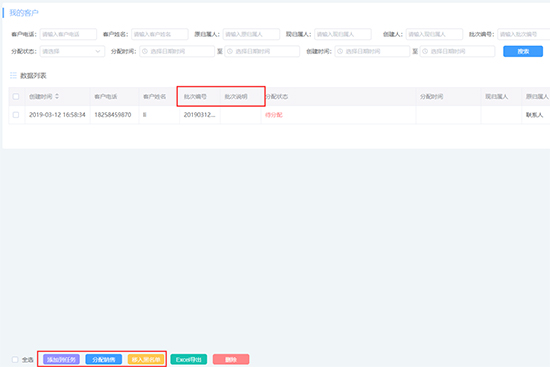The height and width of the screenshot is (367, 550).
Task: Focus the 客户电话 input field
Action: click(x=68, y=34)
